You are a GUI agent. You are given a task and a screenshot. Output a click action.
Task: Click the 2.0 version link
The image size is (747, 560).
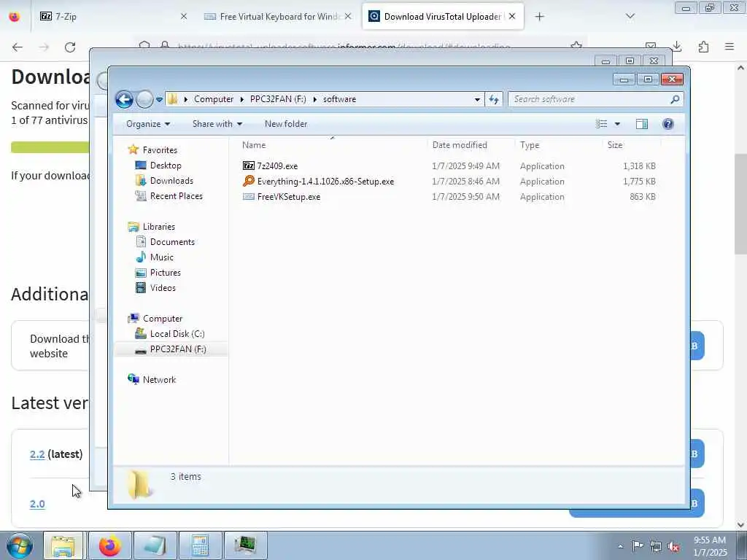(37, 504)
